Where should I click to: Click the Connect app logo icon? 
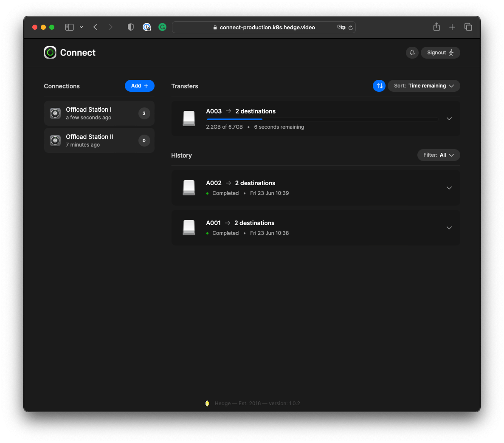[x=50, y=53]
